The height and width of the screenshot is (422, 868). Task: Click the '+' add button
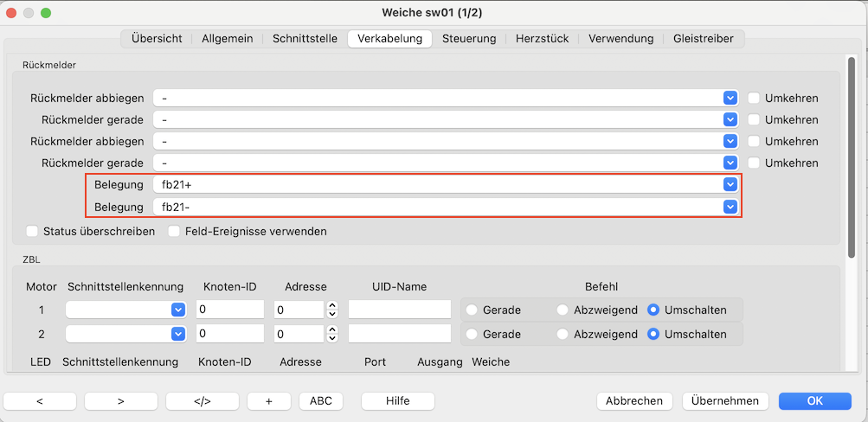269,400
